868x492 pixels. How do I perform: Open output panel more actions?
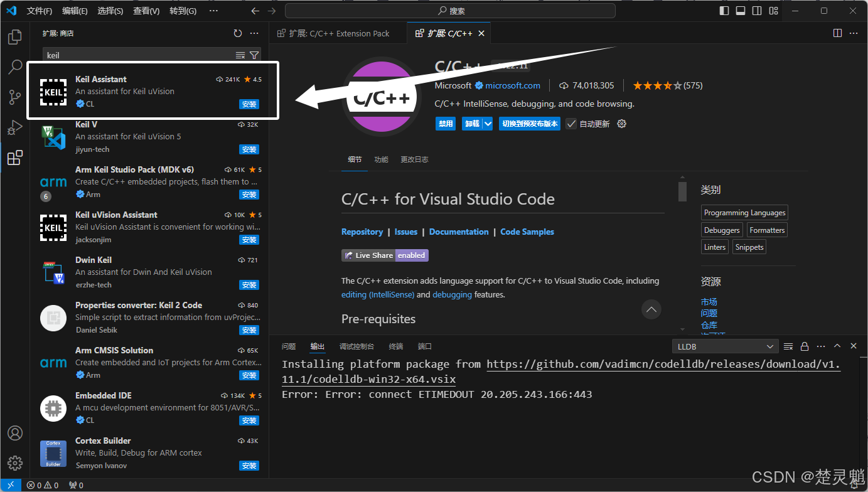click(821, 346)
